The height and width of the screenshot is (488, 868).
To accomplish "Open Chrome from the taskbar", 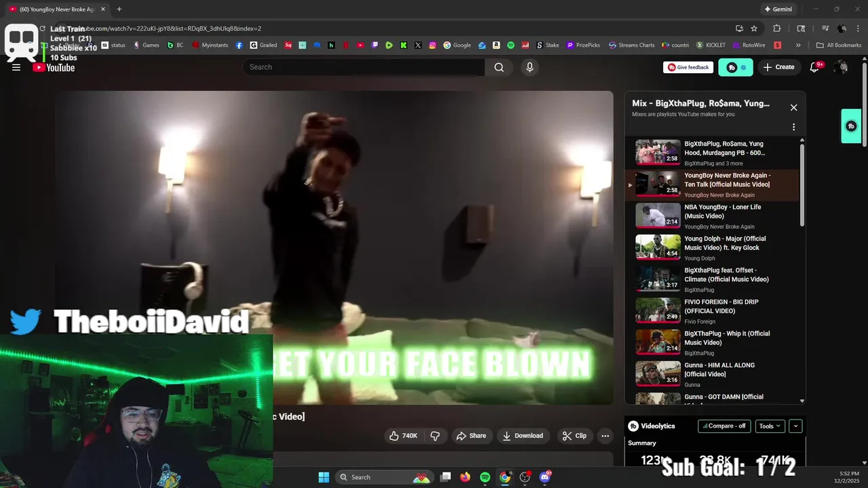I will [x=505, y=477].
